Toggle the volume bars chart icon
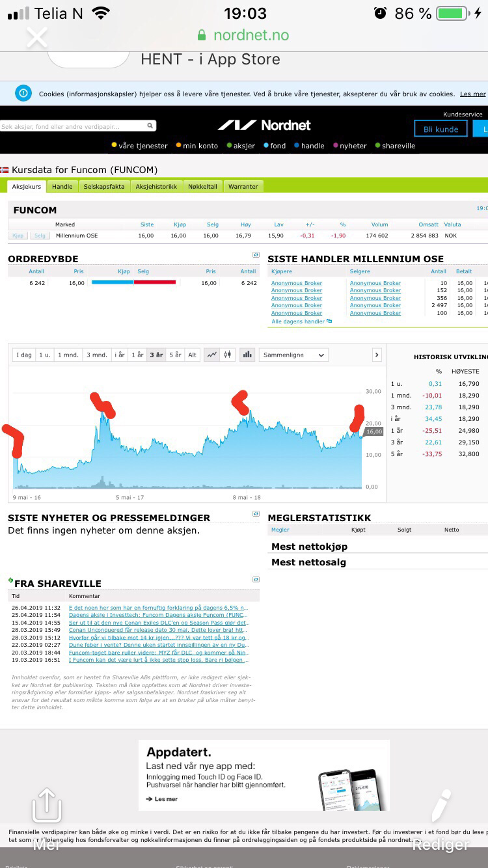Image resolution: width=488 pixels, height=868 pixels. [247, 355]
